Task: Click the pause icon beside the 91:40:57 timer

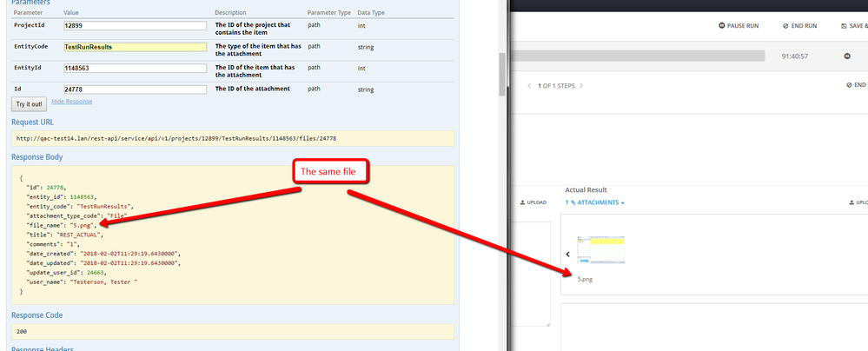Action: [x=847, y=56]
